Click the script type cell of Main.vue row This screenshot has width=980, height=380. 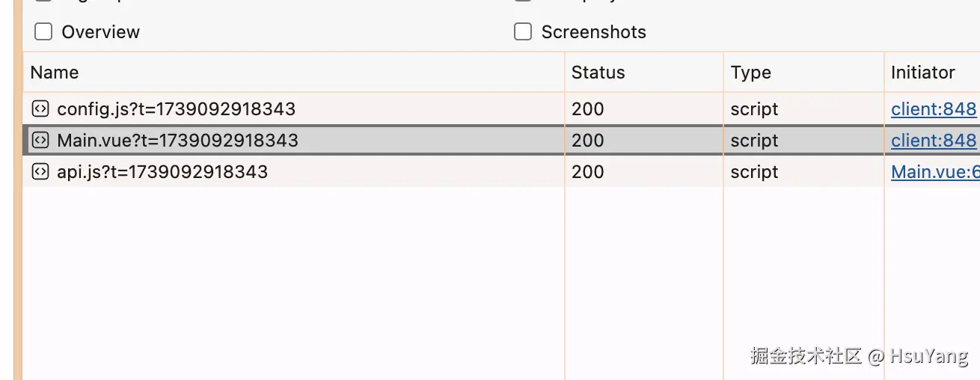(x=754, y=141)
